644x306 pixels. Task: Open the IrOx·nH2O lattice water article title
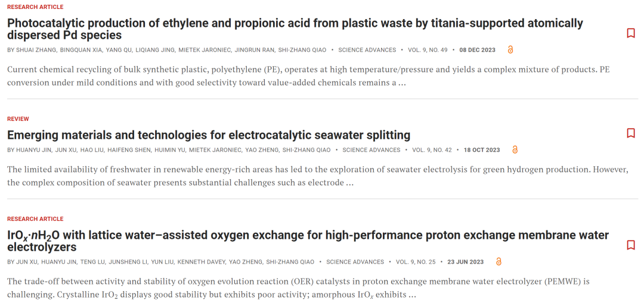coord(308,241)
